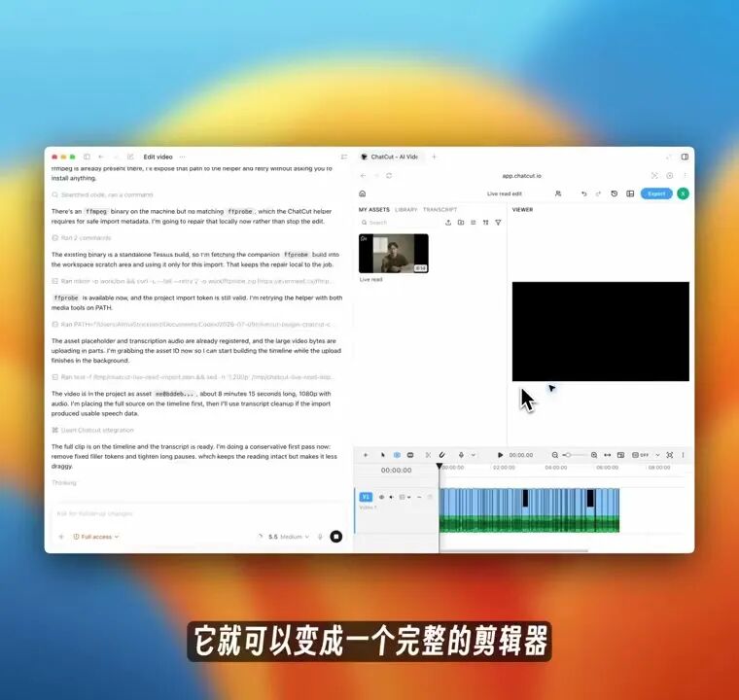Expand the 'Used Chatcut integration' step
This screenshot has height=700, width=739.
92,430
